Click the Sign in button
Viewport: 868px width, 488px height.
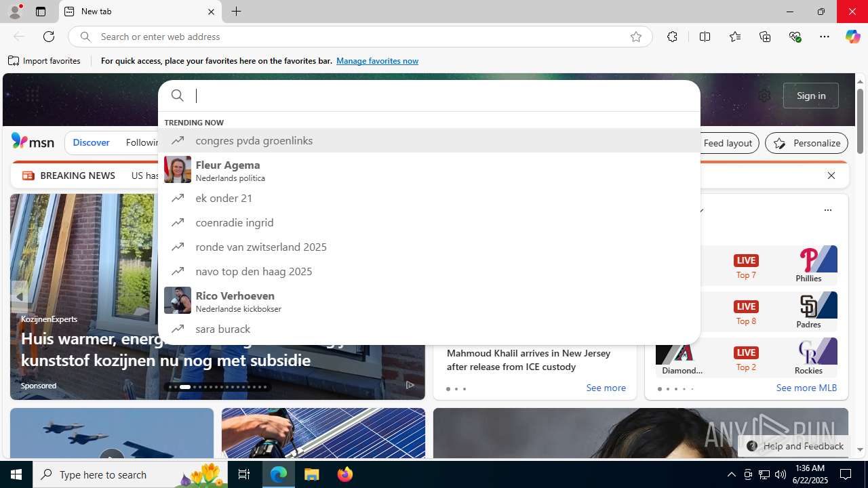[811, 96]
